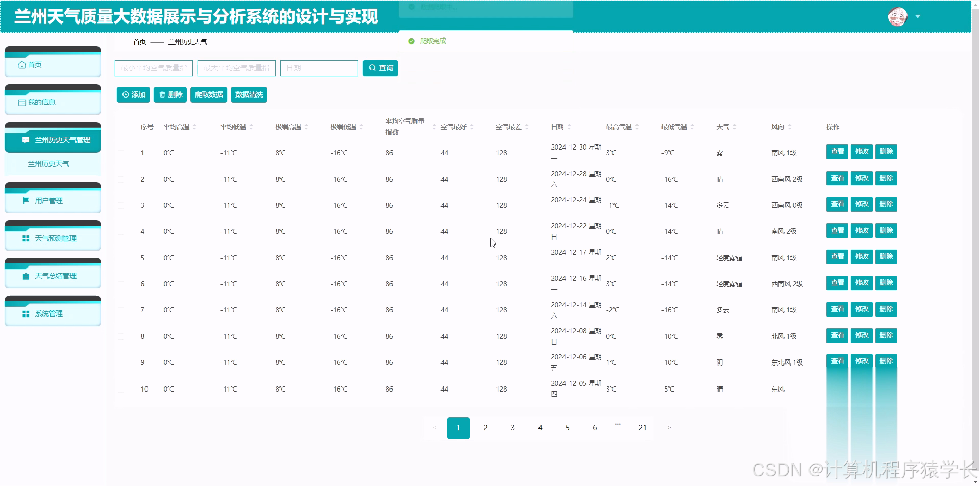Click the home icon beside 首页
The height and width of the screenshot is (486, 980).
point(22,65)
